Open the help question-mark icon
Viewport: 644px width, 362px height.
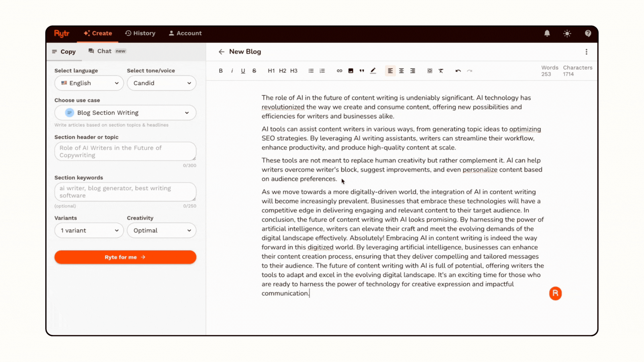tap(588, 34)
